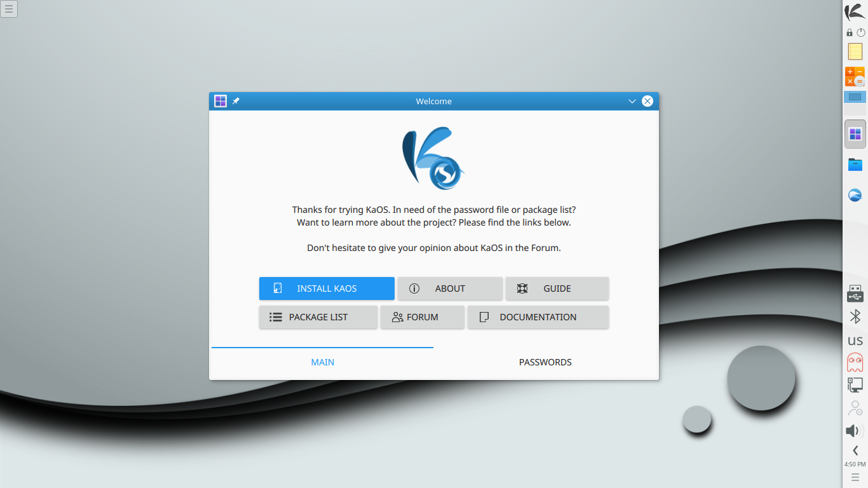Open the Guide button
The height and width of the screenshot is (488, 868).
coord(557,288)
